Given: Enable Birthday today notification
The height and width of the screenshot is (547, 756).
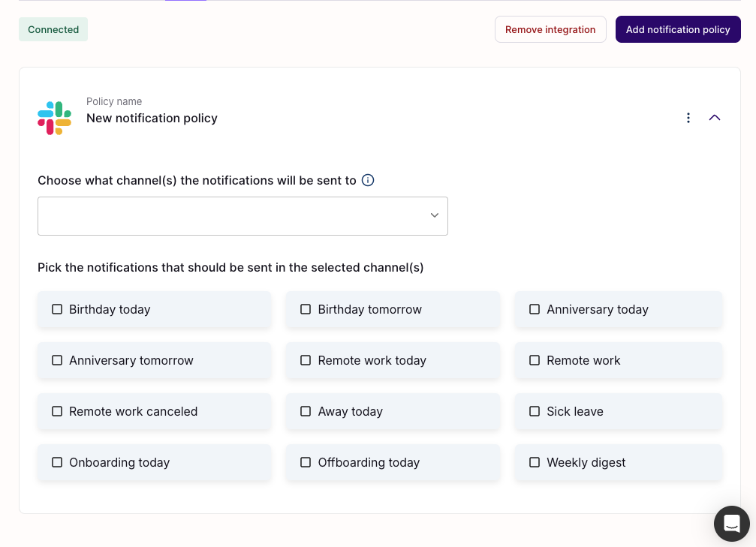Looking at the screenshot, I should tap(57, 309).
